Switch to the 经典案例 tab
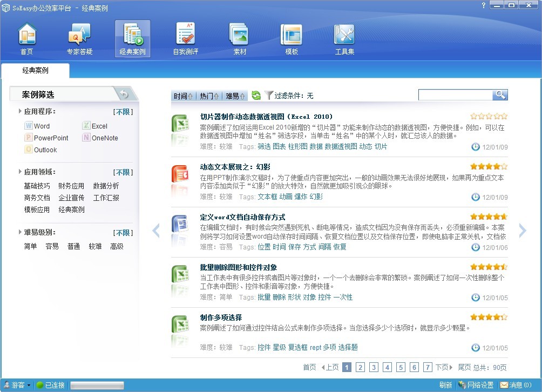Image resolution: width=542 pixels, height=392 pixels. (35, 71)
